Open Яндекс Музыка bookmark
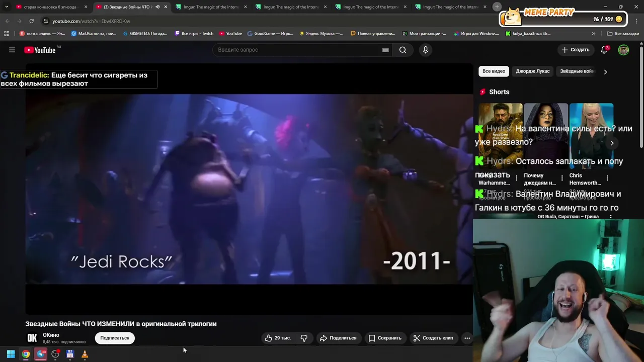 click(320, 34)
